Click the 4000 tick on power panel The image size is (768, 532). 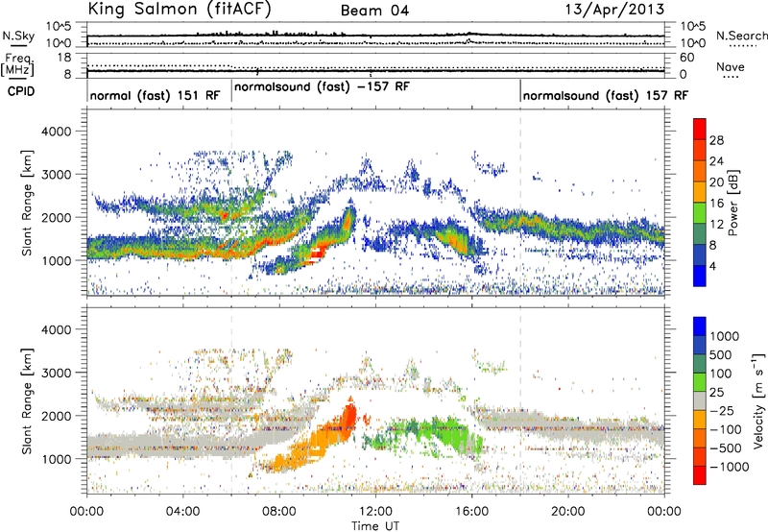[57, 132]
